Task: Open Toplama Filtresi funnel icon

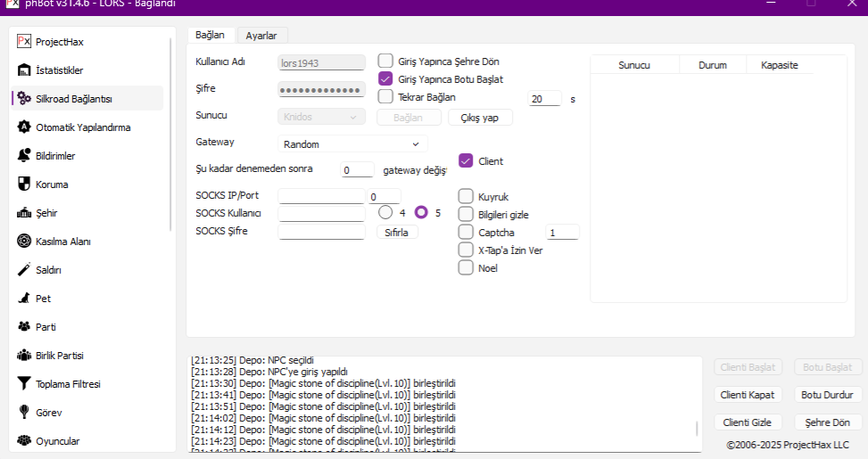Action: click(x=24, y=384)
